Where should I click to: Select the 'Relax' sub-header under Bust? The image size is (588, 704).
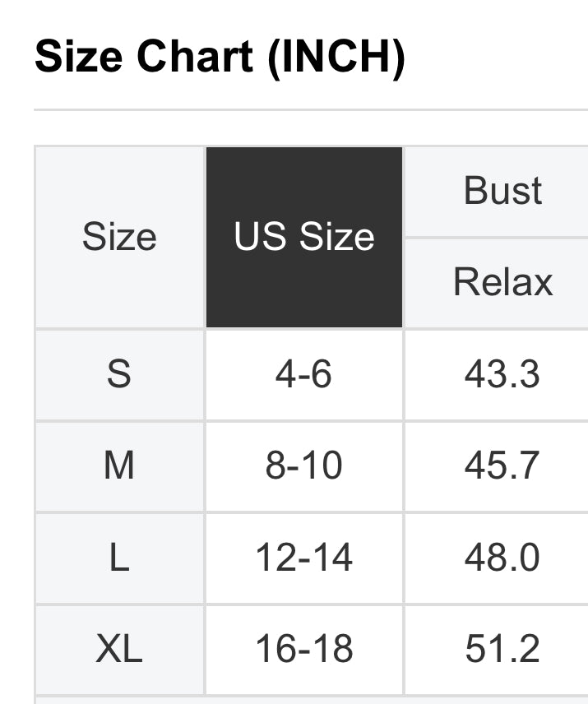pos(502,283)
